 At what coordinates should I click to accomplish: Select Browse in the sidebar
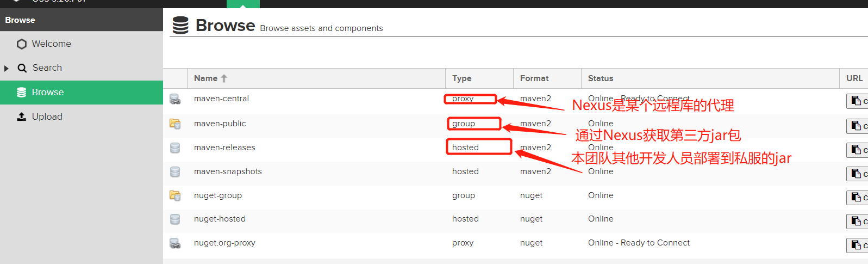82,92
